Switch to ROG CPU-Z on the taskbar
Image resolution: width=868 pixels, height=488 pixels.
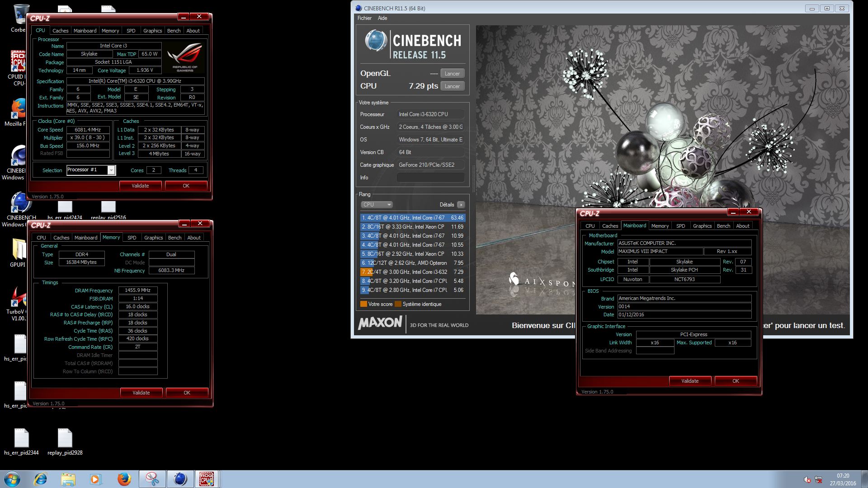pyautogui.click(x=207, y=479)
